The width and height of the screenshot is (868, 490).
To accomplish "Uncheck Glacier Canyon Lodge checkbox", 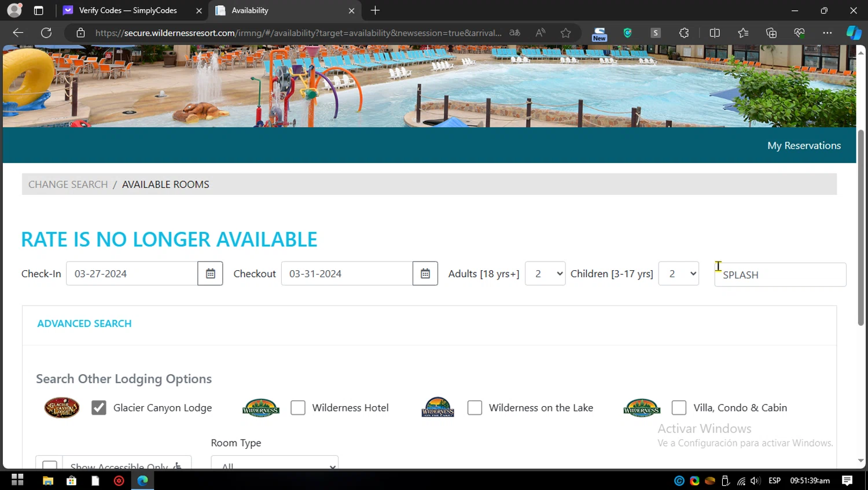I will 99,408.
